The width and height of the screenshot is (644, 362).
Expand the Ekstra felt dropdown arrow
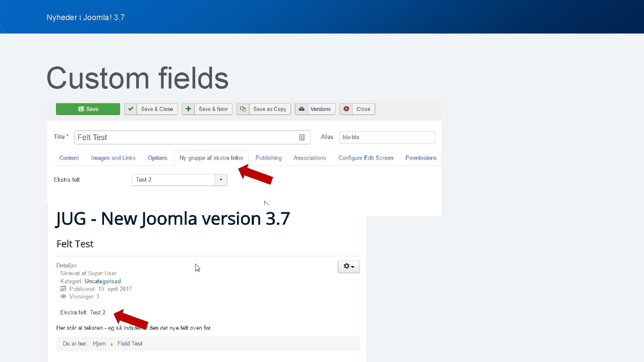(221, 180)
